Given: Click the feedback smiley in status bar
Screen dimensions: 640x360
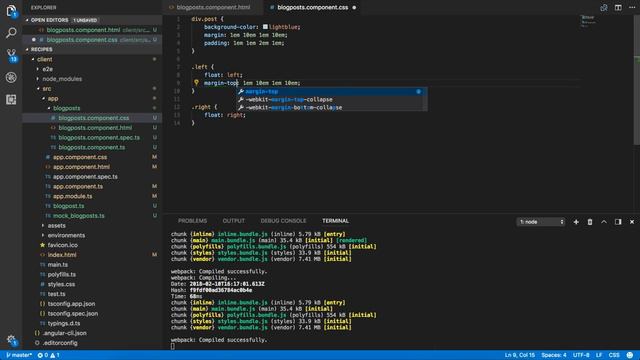Looking at the screenshot, I should coord(630,355).
